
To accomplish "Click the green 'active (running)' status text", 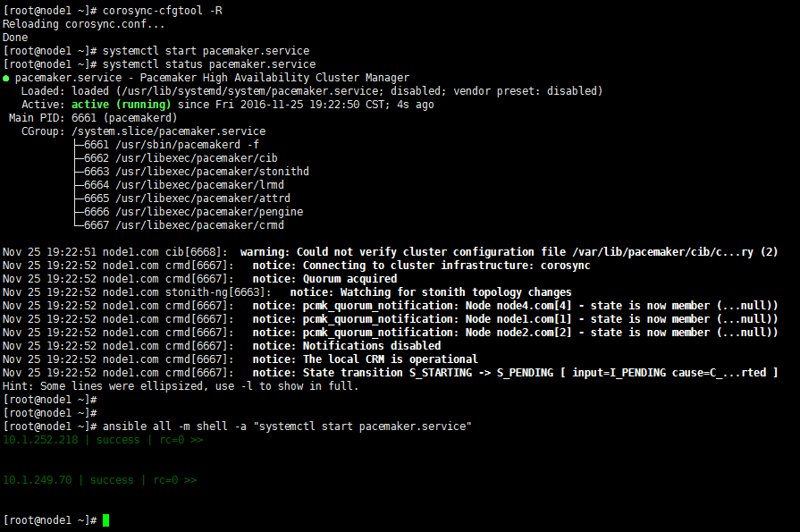I will pyautogui.click(x=121, y=105).
